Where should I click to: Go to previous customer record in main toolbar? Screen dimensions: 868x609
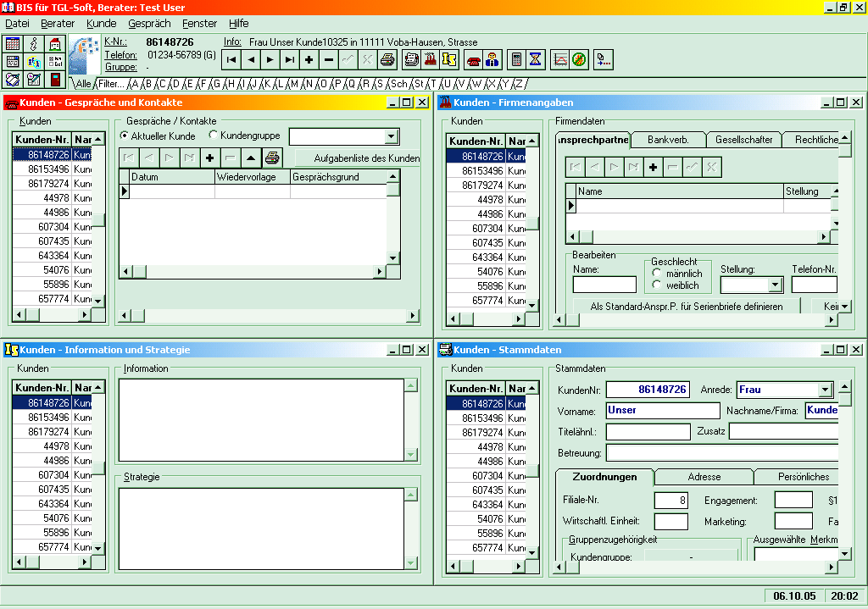pyautogui.click(x=251, y=60)
